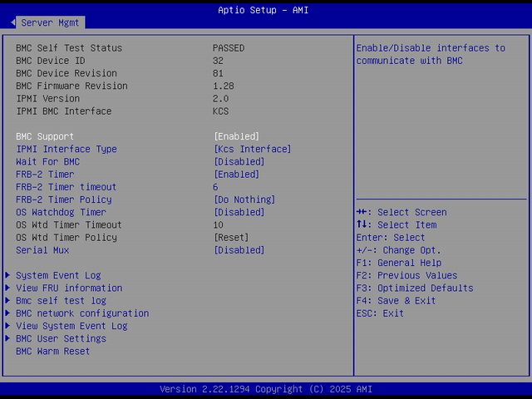The width and height of the screenshot is (532, 399).
Task: Click BMC Device ID value 32
Action: (x=218, y=61)
